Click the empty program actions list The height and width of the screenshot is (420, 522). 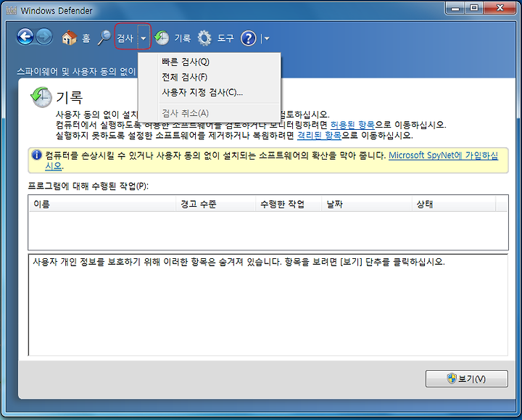click(x=268, y=231)
